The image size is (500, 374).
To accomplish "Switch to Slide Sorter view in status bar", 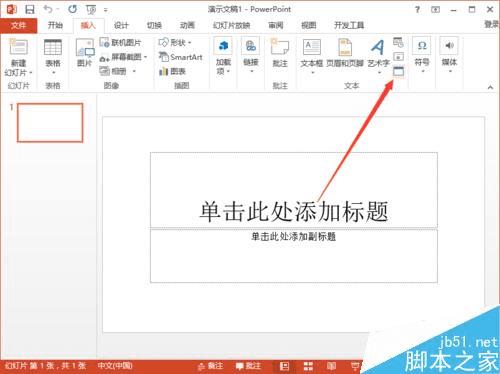I will coord(308,366).
